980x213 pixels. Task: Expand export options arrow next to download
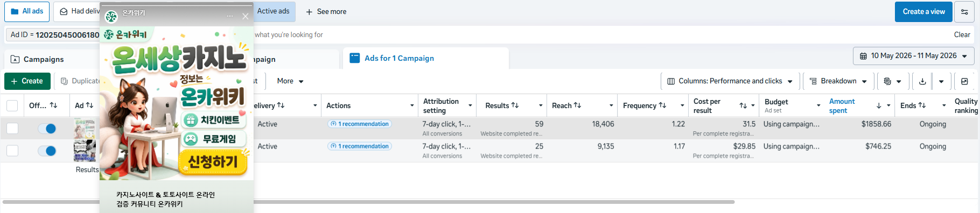tap(941, 81)
